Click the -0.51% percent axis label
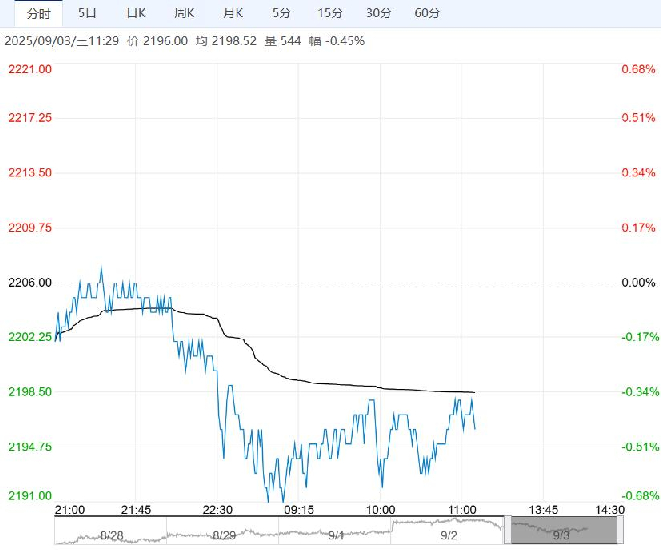Image resolution: width=661 pixels, height=550 pixels. click(x=640, y=446)
